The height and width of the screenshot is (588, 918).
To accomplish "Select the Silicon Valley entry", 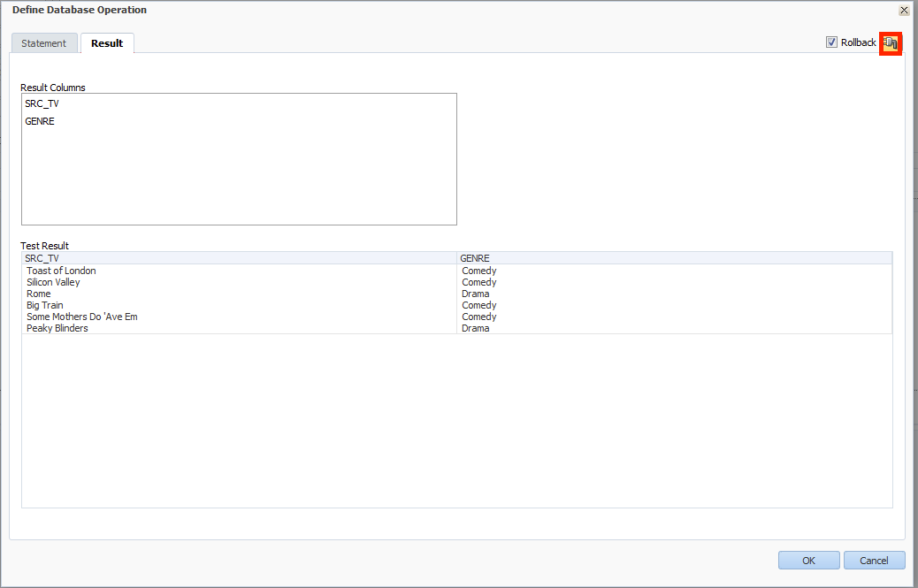I will click(x=53, y=282).
